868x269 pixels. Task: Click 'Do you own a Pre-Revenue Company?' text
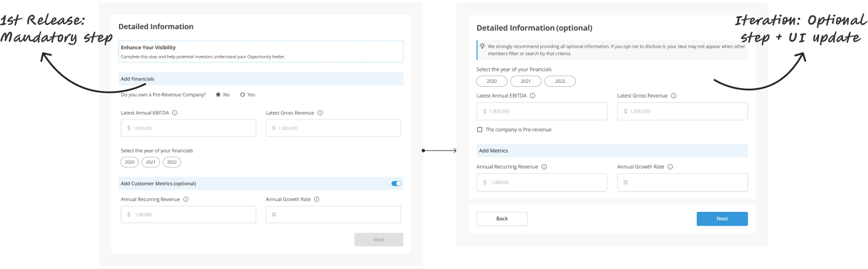[x=164, y=95]
